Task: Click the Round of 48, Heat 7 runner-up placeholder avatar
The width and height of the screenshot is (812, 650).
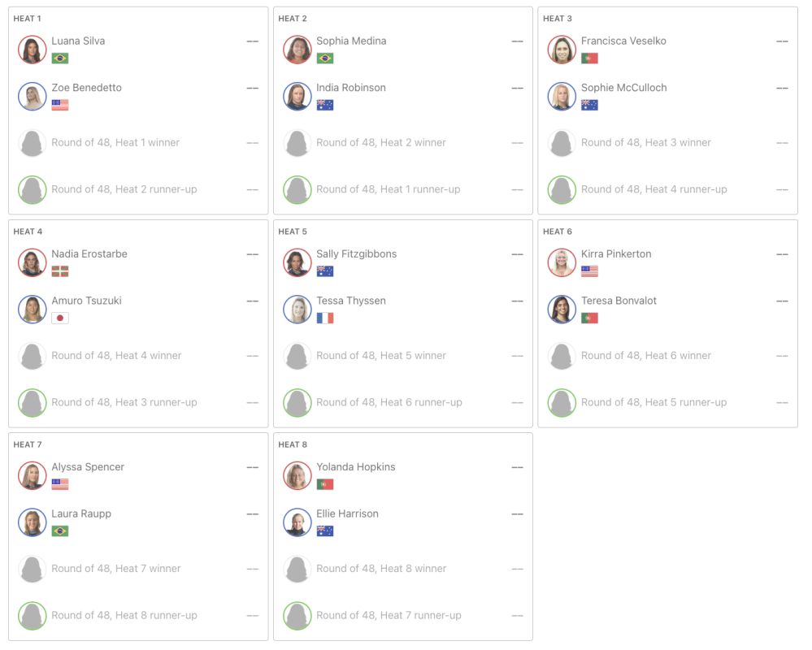Action: [x=297, y=616]
